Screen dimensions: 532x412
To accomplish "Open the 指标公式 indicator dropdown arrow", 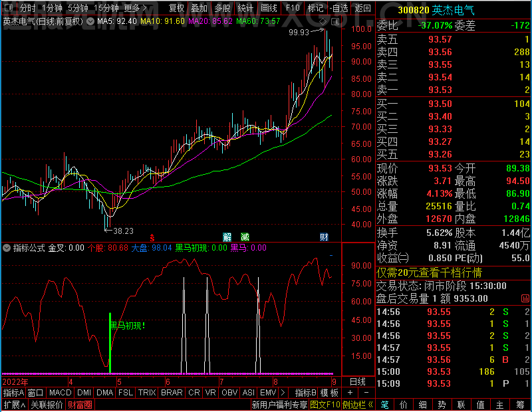I will [x=7, y=248].
